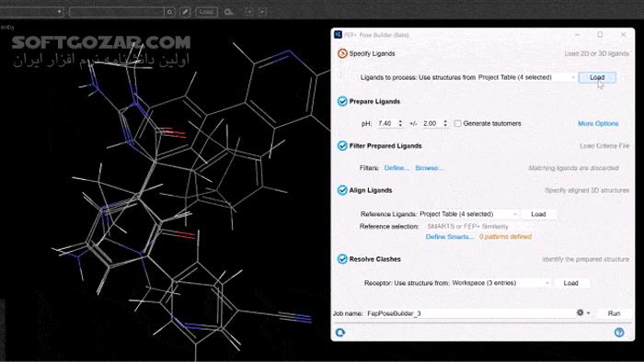The width and height of the screenshot is (644, 362).
Task: Open the job settings gear menu
Action: [582, 312]
